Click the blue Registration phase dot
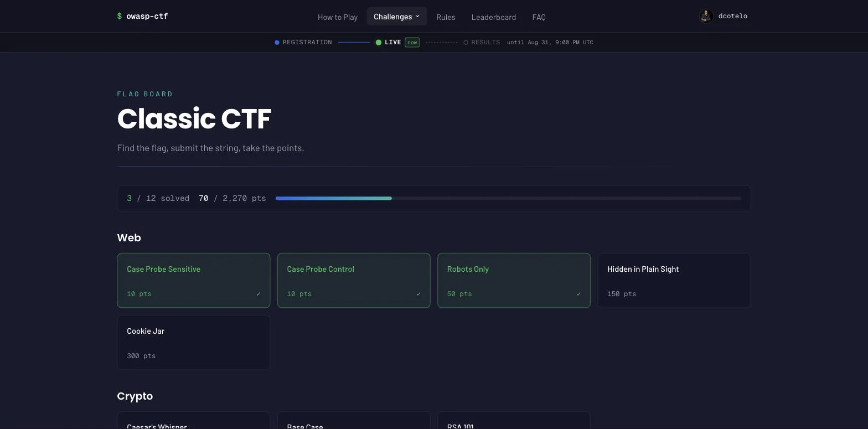The width and height of the screenshot is (868, 429). click(x=277, y=43)
